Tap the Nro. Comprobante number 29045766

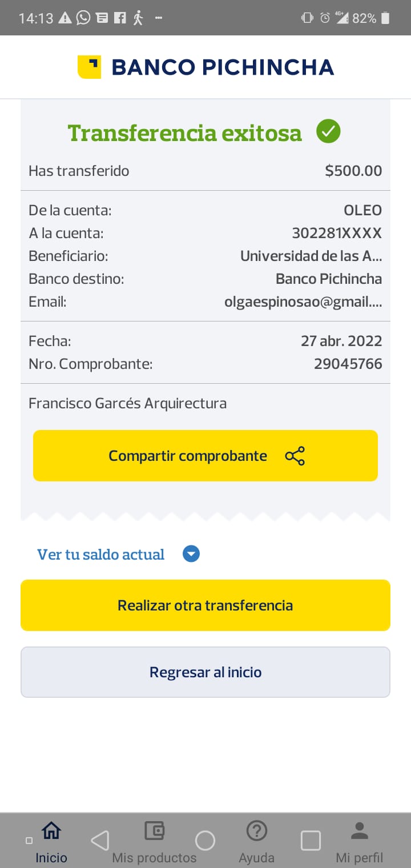[348, 364]
